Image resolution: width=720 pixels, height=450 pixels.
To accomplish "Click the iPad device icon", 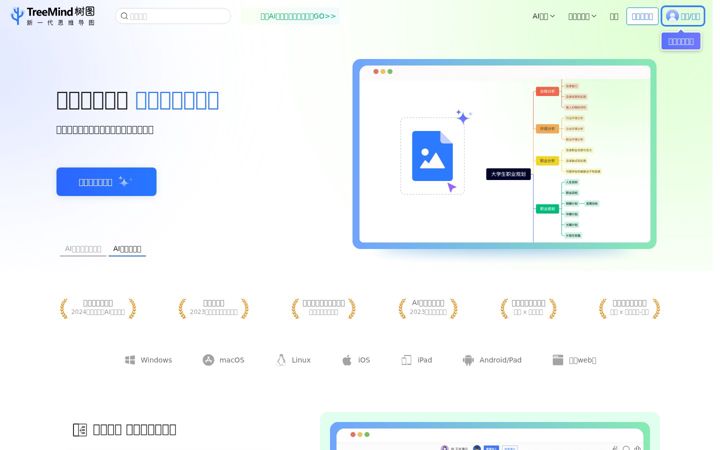I will (x=406, y=360).
